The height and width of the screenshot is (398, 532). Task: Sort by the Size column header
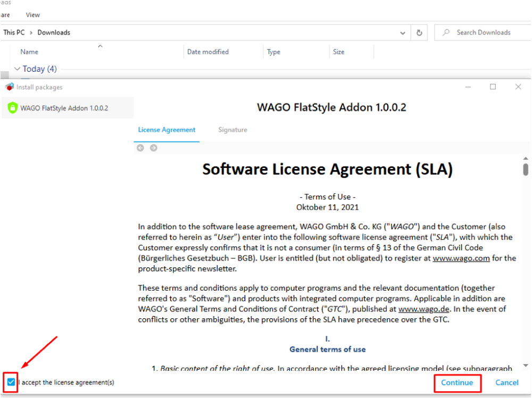point(338,52)
